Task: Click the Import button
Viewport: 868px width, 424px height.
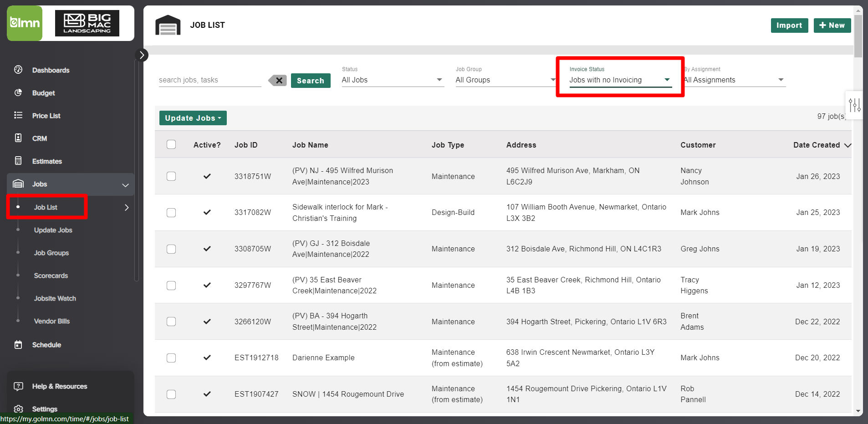Action: pyautogui.click(x=789, y=26)
